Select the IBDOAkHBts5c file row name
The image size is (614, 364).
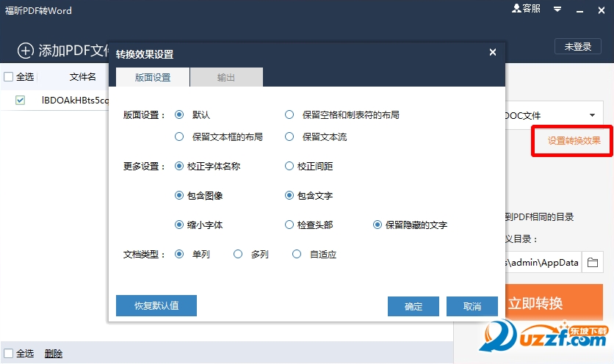[75, 101]
